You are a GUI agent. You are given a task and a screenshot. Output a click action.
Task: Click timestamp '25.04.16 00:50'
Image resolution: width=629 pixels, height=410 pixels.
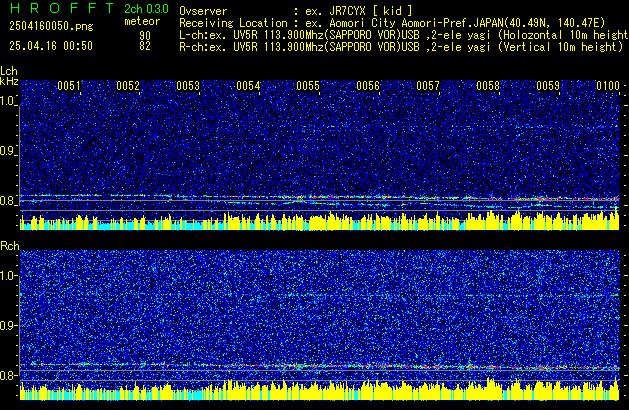point(51,46)
